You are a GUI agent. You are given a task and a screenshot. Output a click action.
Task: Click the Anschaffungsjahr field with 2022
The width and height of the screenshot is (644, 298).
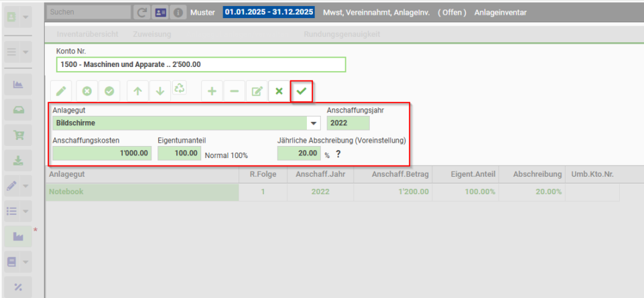click(348, 123)
